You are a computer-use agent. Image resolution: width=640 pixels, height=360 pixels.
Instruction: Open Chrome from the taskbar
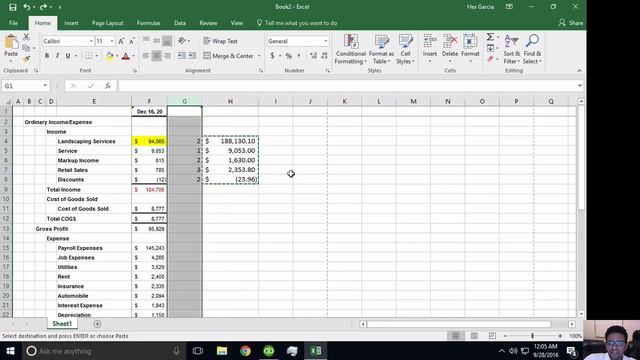pyautogui.click(x=245, y=351)
